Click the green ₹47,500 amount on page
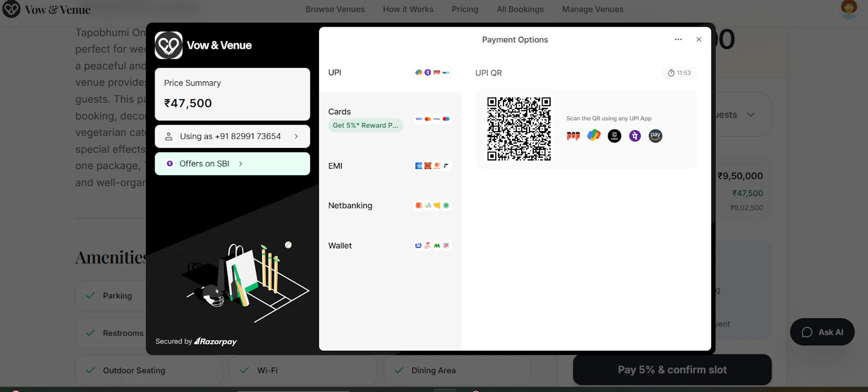868x392 pixels. pyautogui.click(x=747, y=193)
